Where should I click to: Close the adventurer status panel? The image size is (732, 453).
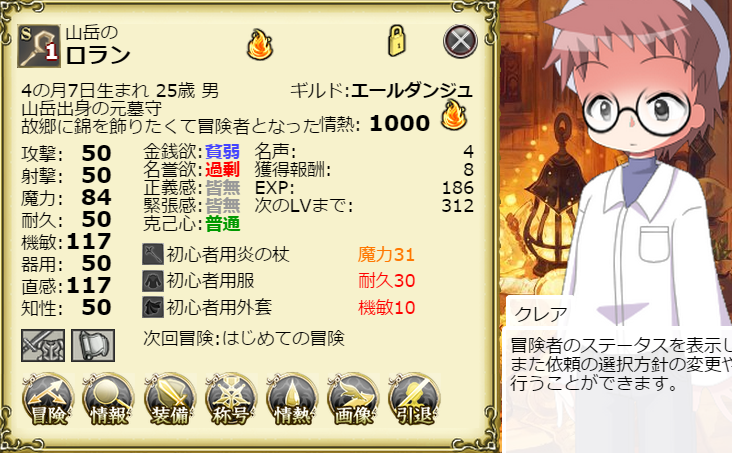pyautogui.click(x=460, y=41)
